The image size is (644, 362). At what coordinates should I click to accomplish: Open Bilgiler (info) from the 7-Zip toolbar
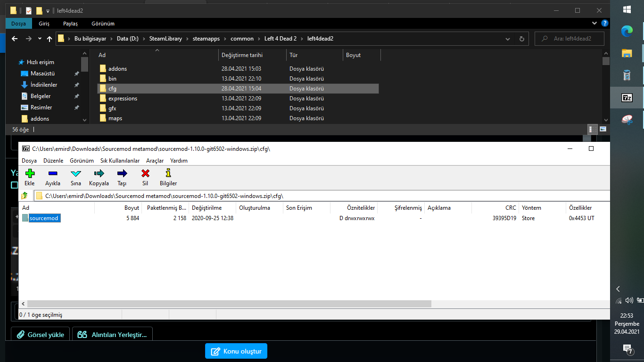coord(168,173)
